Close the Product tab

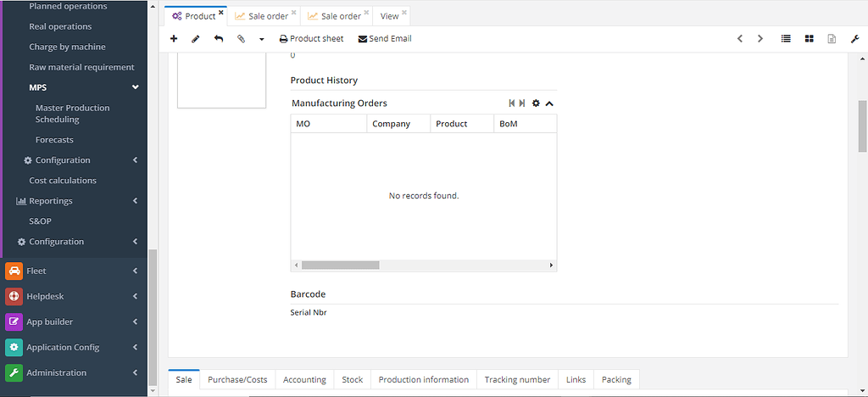pos(221,12)
